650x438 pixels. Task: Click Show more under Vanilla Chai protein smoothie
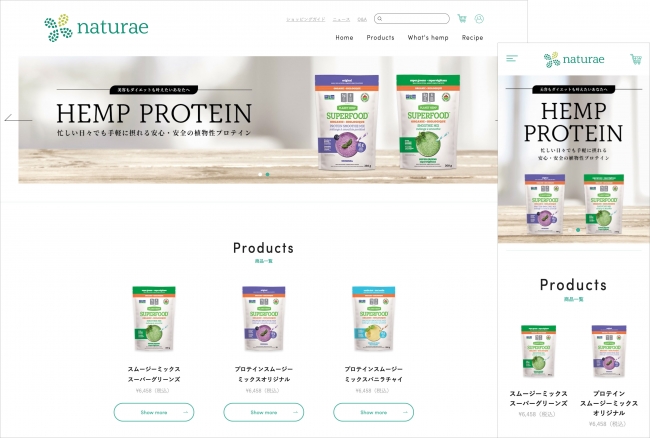tap(374, 412)
